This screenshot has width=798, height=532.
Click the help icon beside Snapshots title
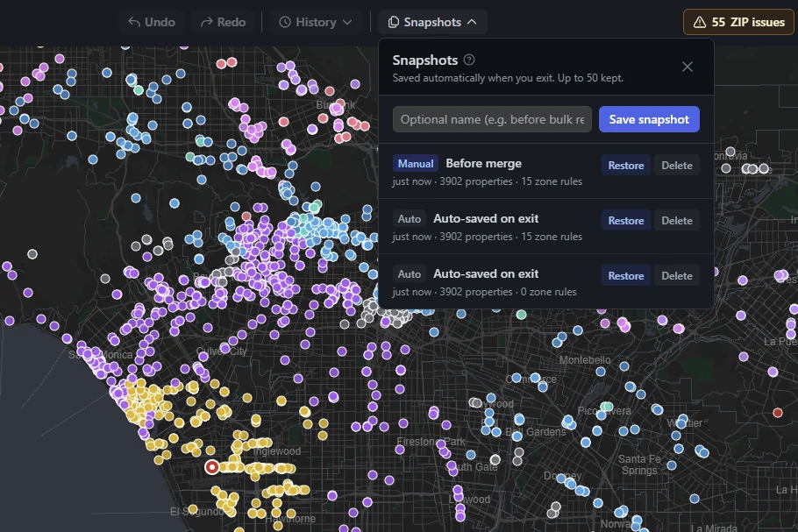pyautogui.click(x=469, y=60)
